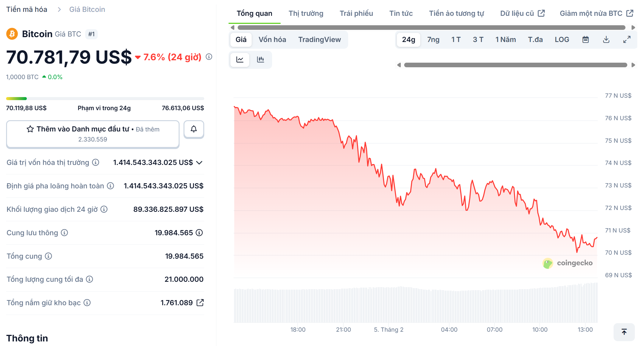The width and height of the screenshot is (644, 346).
Task: Click the notification bell for Bitcoin alerts
Action: (x=194, y=129)
